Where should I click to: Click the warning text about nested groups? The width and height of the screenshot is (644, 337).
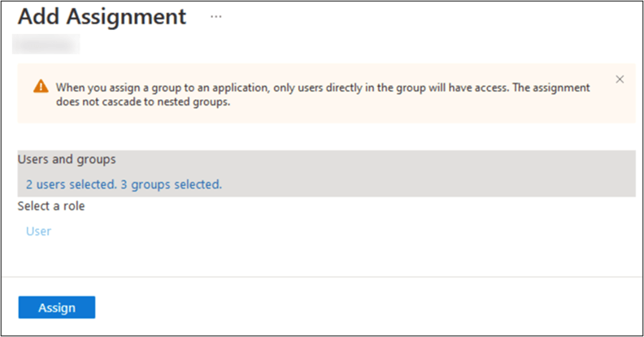(x=323, y=94)
